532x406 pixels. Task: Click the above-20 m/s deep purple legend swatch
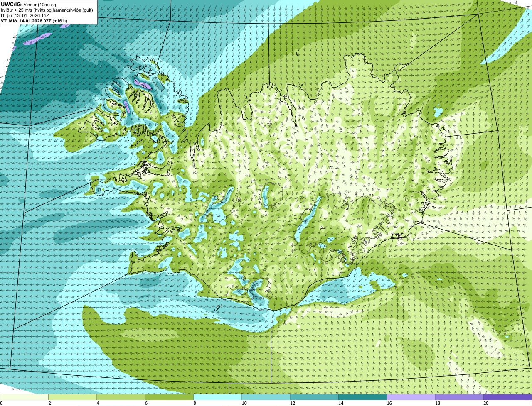[507, 397]
